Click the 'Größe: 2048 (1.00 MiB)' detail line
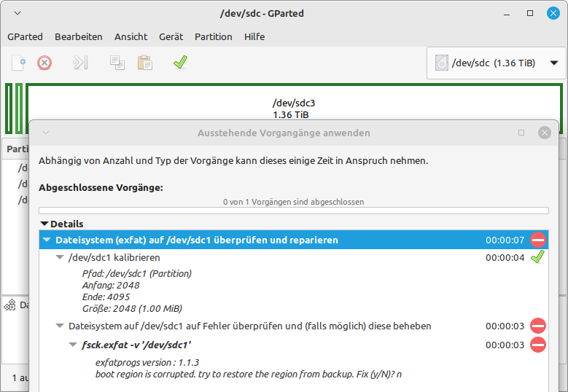 132,308
